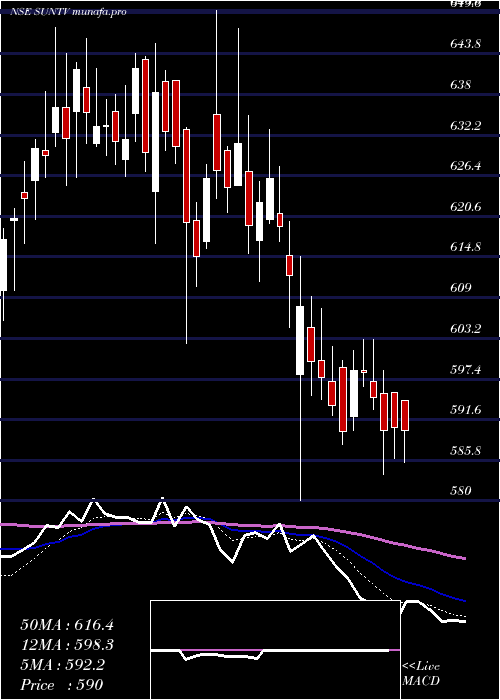Select the 585.8 price axis label
Viewport: 500px width, 700px height.
tap(466, 450)
